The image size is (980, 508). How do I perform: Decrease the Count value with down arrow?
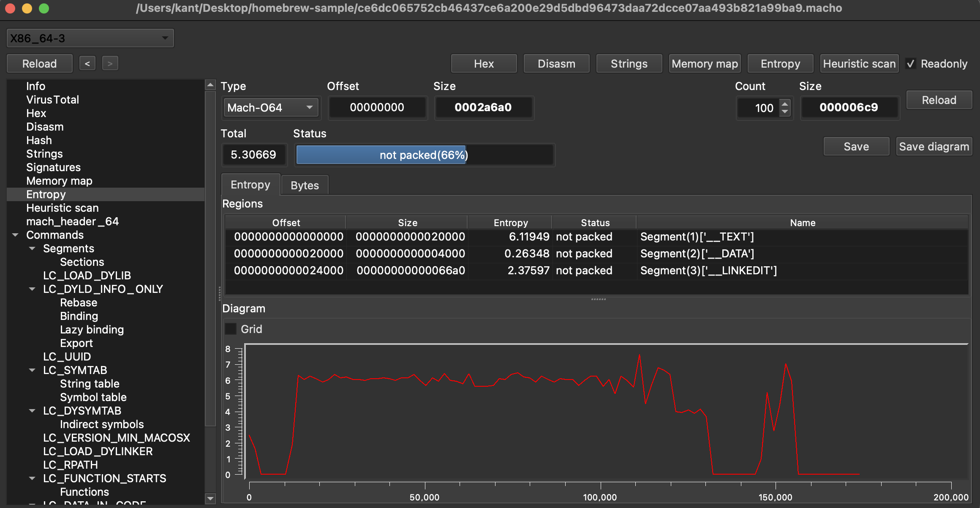coord(785,112)
